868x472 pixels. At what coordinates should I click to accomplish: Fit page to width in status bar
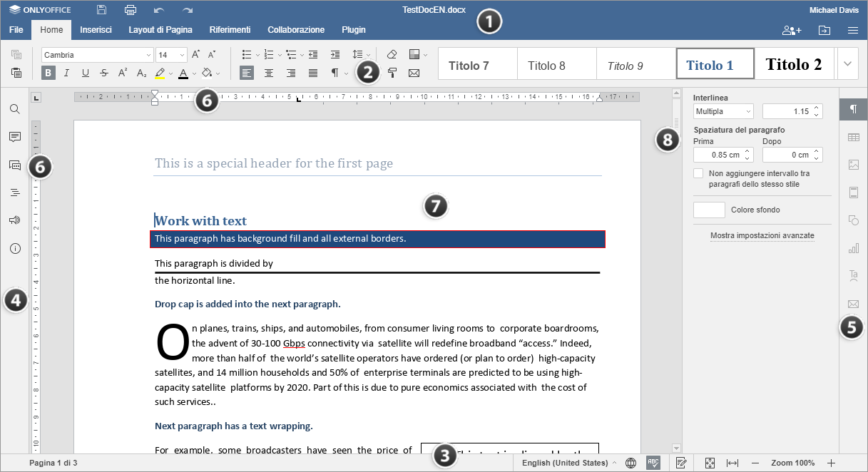pos(732,463)
